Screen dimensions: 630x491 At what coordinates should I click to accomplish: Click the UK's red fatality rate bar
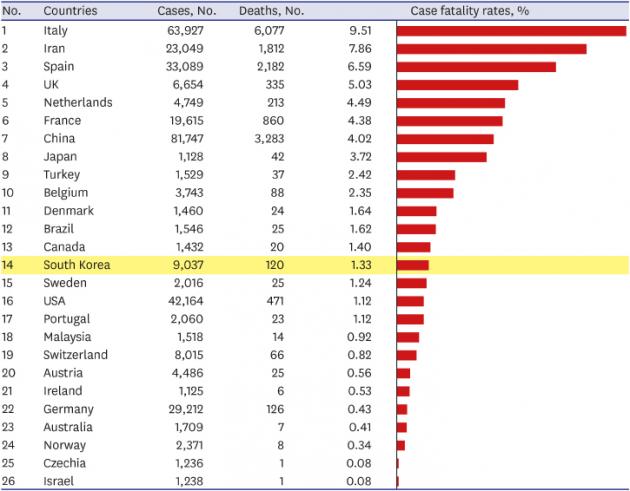coord(457,84)
